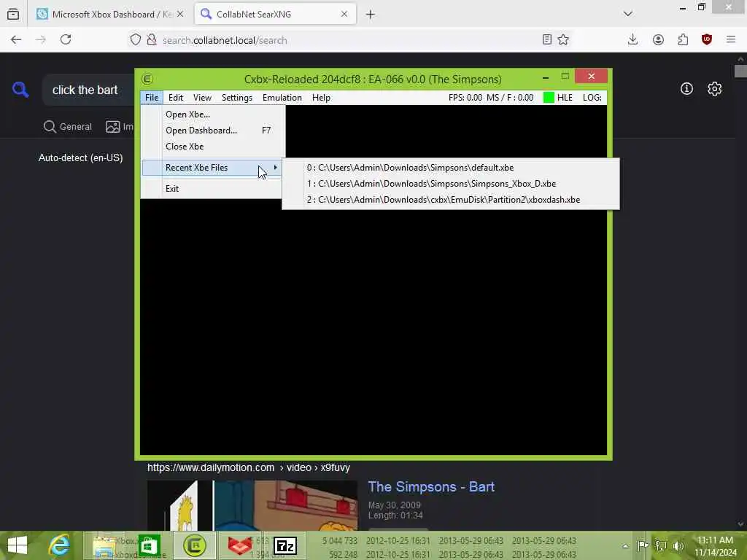This screenshot has height=560, width=747.
Task: Open the Emulation menu
Action: click(x=282, y=98)
